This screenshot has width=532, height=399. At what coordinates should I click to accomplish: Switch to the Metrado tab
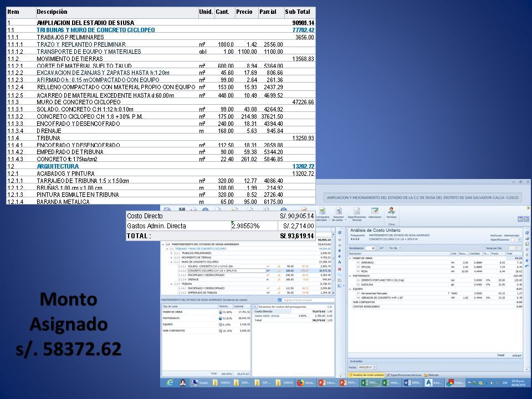click(431, 375)
